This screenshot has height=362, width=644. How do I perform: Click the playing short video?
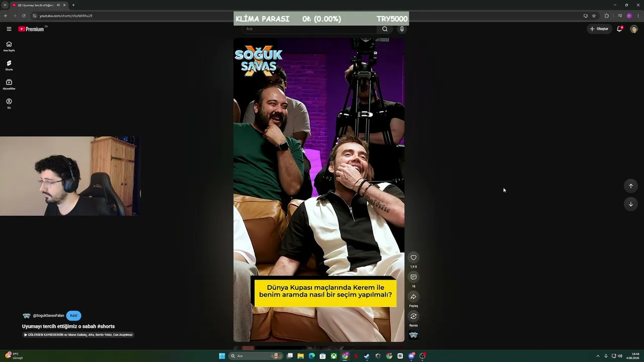[x=319, y=190]
